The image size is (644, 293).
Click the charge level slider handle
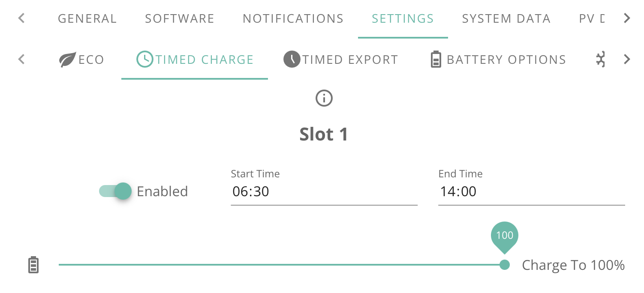505,265
